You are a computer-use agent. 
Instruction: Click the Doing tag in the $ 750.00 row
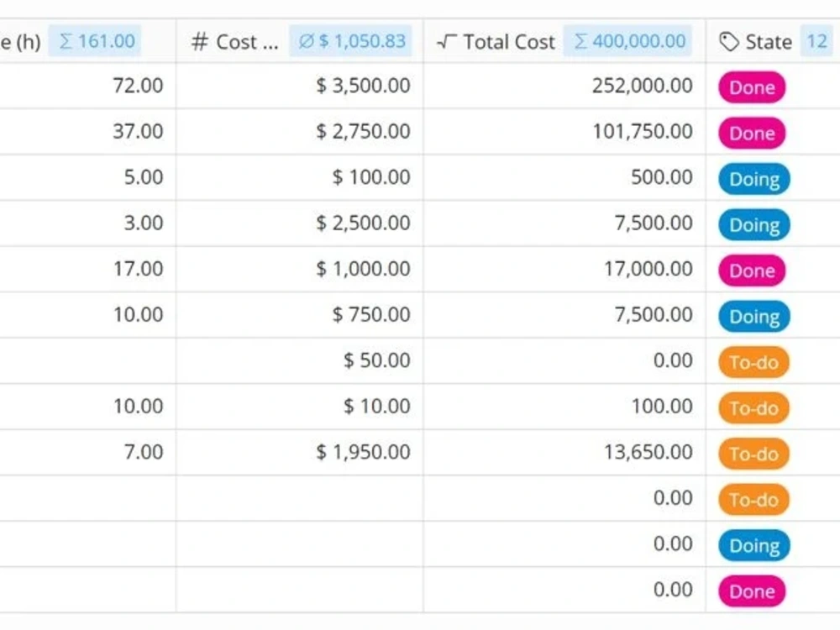(754, 316)
